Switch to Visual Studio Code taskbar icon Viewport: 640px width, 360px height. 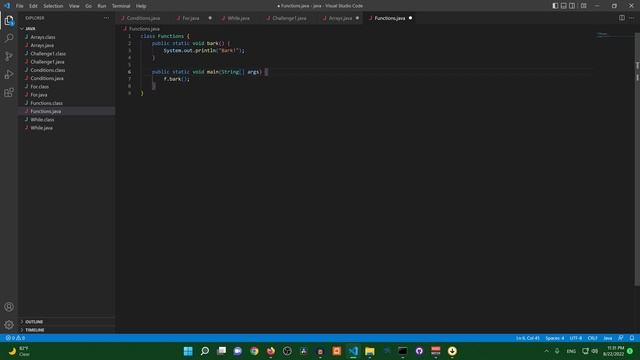point(353,351)
